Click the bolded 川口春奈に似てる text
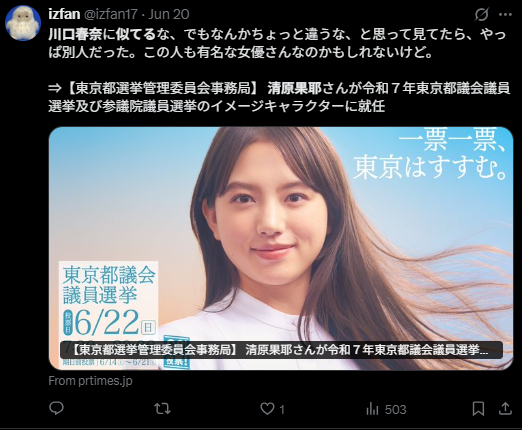522x430 pixels. coord(102,34)
